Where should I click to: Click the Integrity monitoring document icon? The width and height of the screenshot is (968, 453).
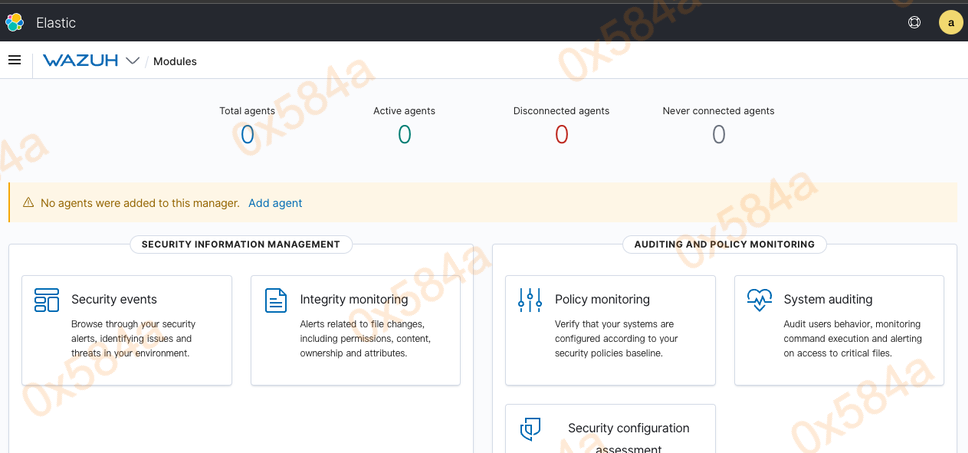[x=275, y=300]
